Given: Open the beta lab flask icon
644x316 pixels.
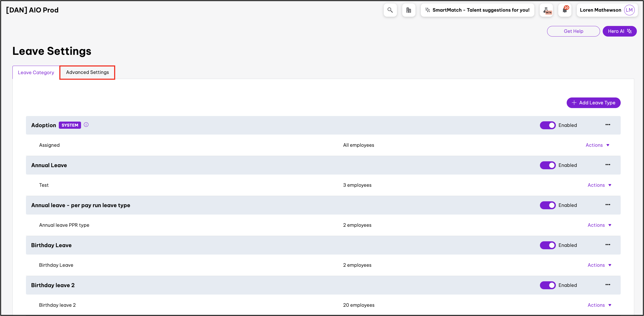Looking at the screenshot, I should tap(547, 10).
